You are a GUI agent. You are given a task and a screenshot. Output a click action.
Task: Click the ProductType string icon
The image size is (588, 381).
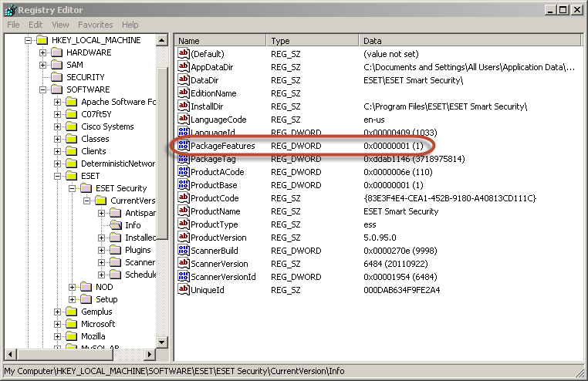tap(184, 224)
